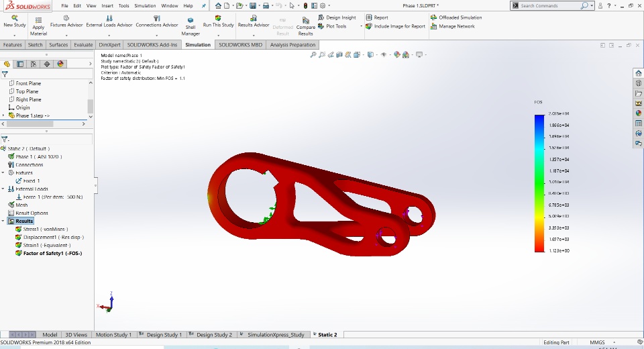Switch to the Model tab

50,335
